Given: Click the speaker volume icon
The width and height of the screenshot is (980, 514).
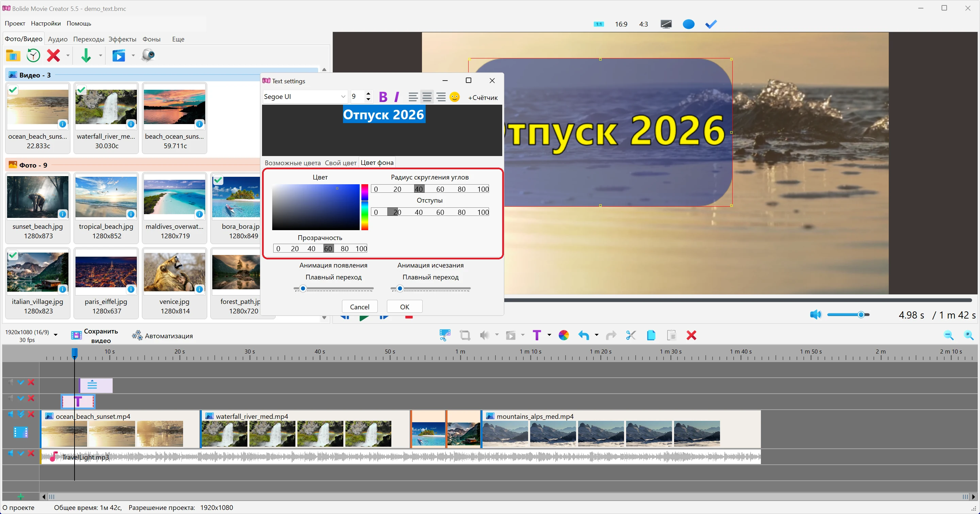Looking at the screenshot, I should [815, 314].
